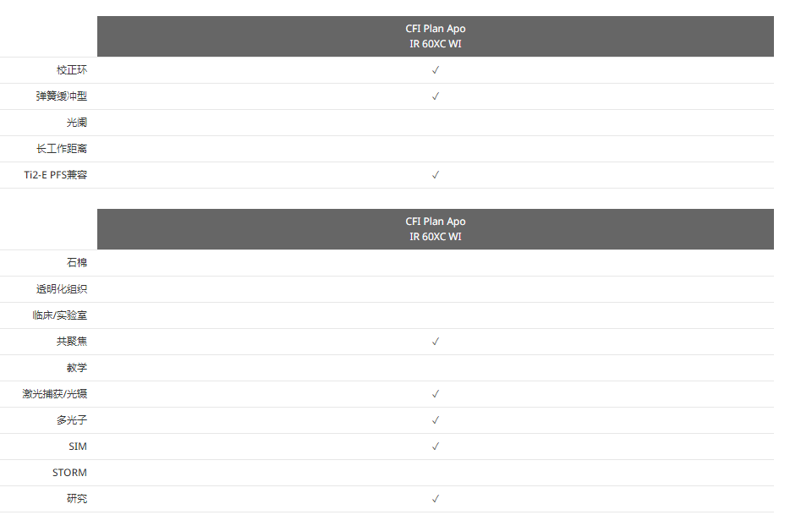Click the checkmark in the 研究 row
This screenshot has width=812, height=515.
click(436, 499)
